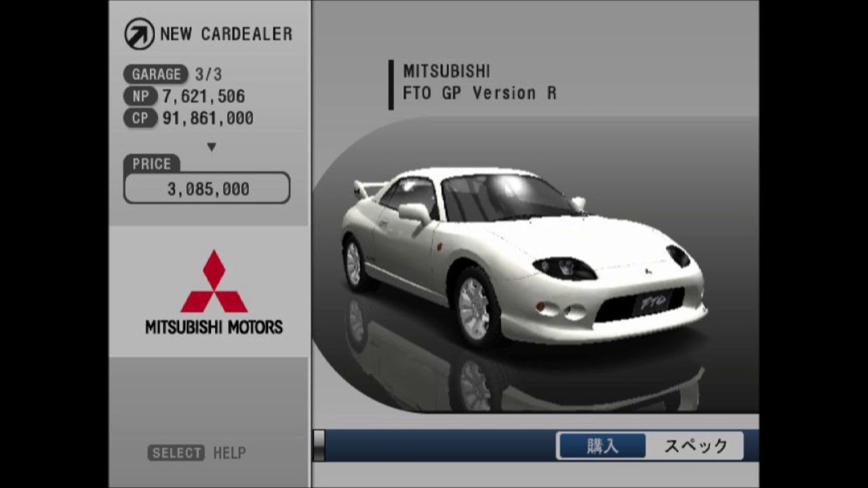This screenshot has width=868, height=488.
Task: Click the GARAGE label badge
Action: [x=156, y=74]
